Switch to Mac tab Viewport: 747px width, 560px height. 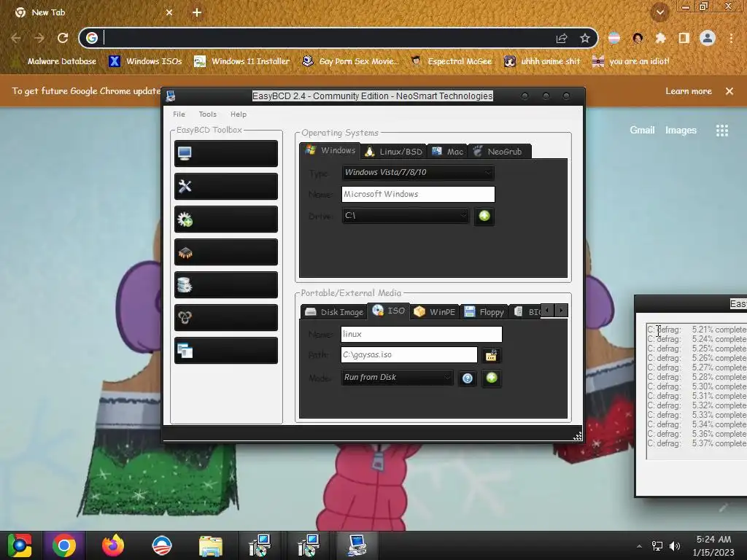447,152
